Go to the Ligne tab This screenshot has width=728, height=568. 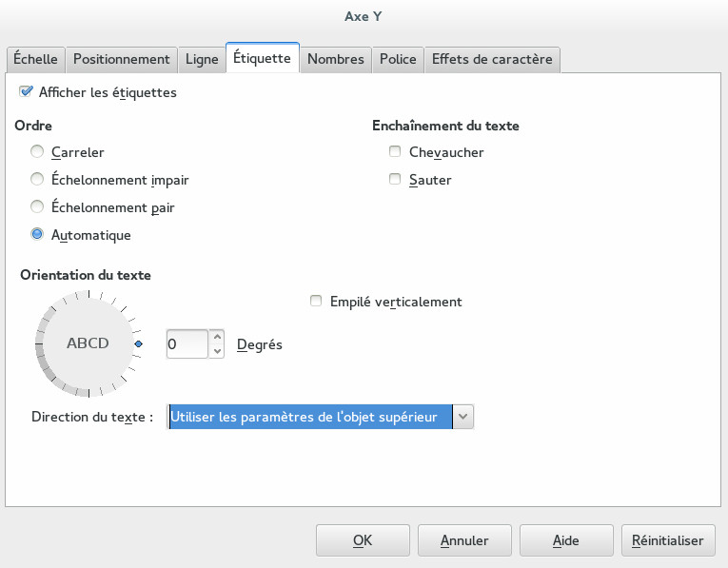(x=202, y=59)
